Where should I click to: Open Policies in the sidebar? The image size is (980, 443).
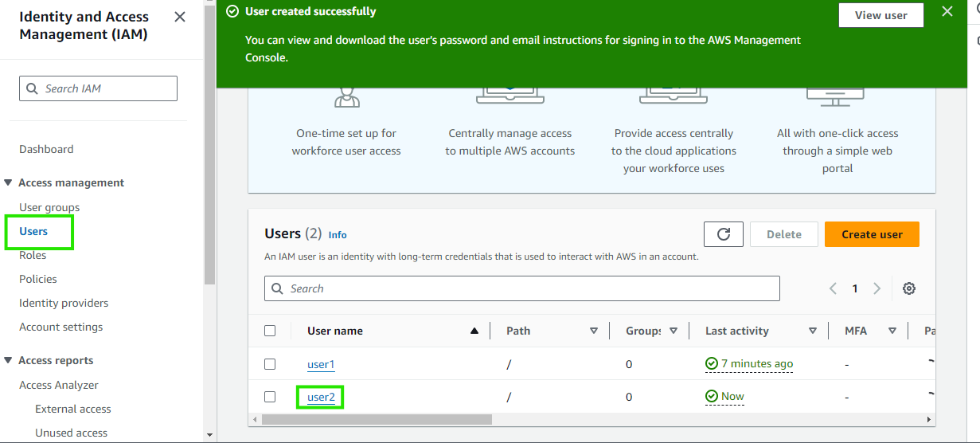tap(38, 279)
